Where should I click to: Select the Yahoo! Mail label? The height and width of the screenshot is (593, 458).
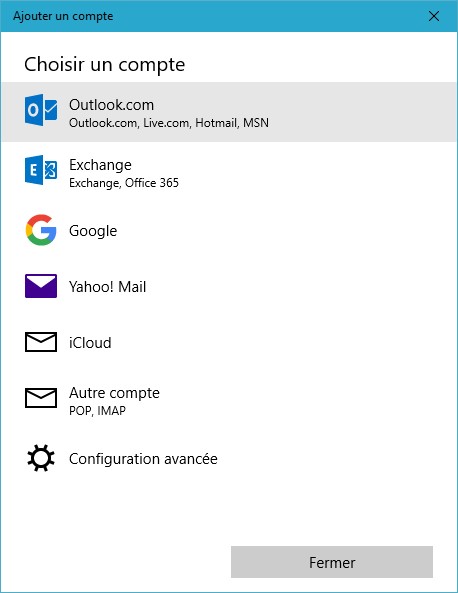click(107, 287)
